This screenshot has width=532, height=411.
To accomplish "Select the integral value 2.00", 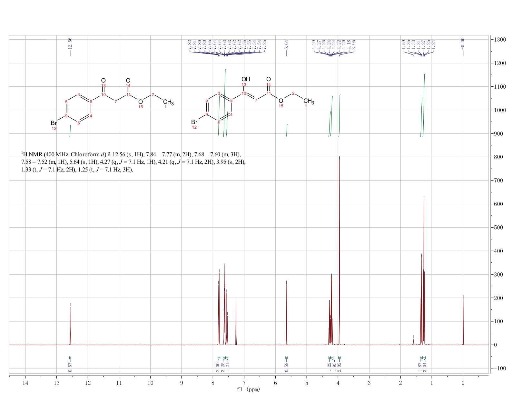I will [218, 367].
